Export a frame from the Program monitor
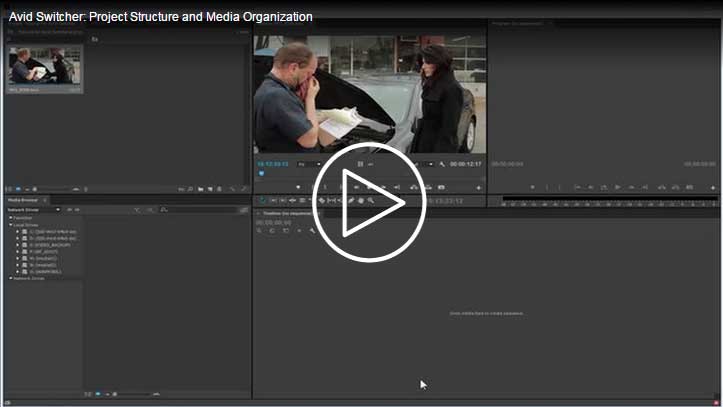The width and height of the screenshot is (723, 407). pyautogui.click(x=690, y=187)
